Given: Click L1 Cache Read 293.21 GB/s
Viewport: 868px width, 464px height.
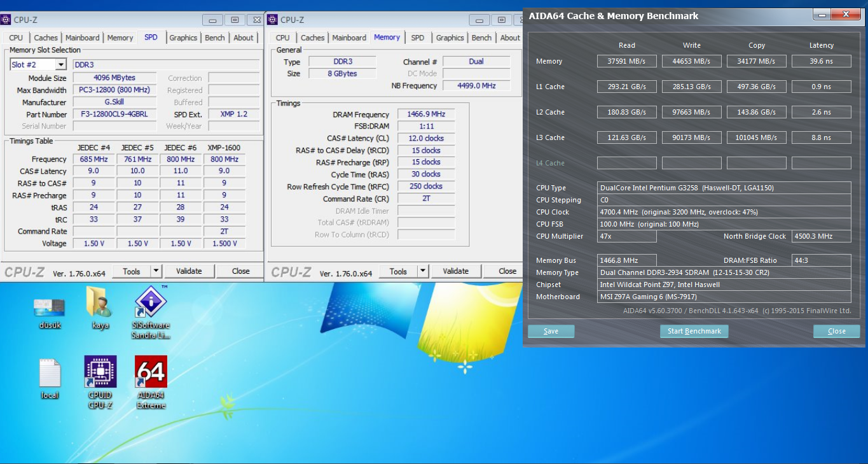Looking at the screenshot, I should [x=627, y=87].
